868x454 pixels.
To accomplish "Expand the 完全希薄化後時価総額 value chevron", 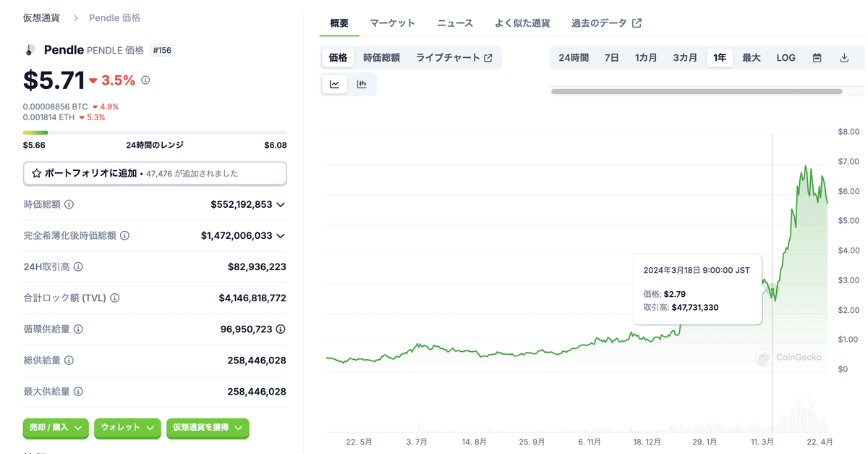I will [281, 236].
